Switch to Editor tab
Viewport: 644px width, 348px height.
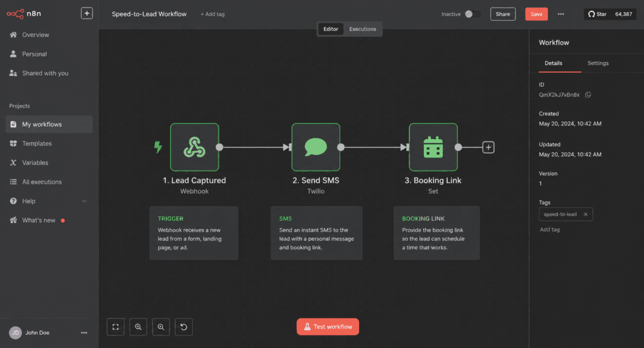coord(331,29)
